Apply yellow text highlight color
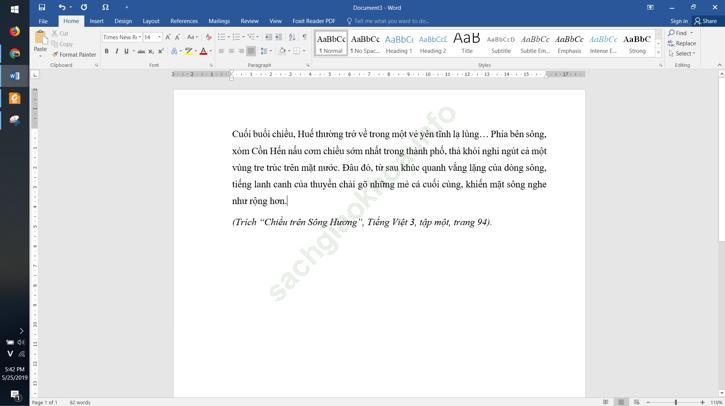 188,51
